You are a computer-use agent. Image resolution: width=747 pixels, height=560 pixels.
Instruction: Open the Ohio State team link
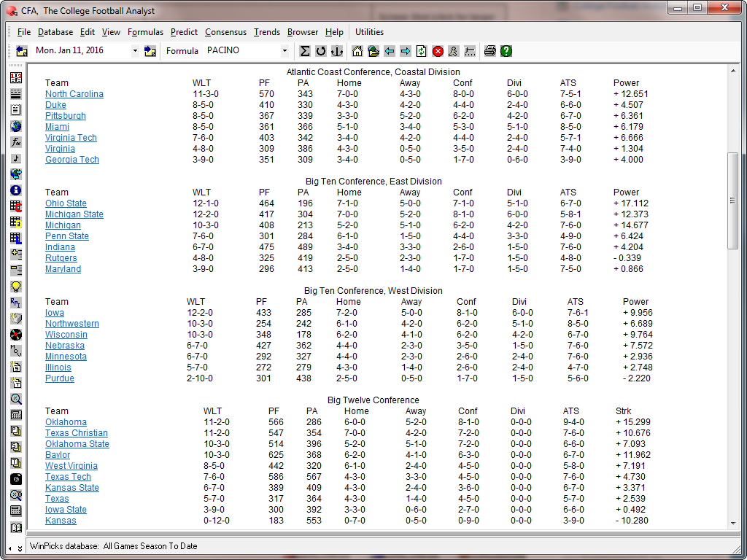pyautogui.click(x=66, y=203)
